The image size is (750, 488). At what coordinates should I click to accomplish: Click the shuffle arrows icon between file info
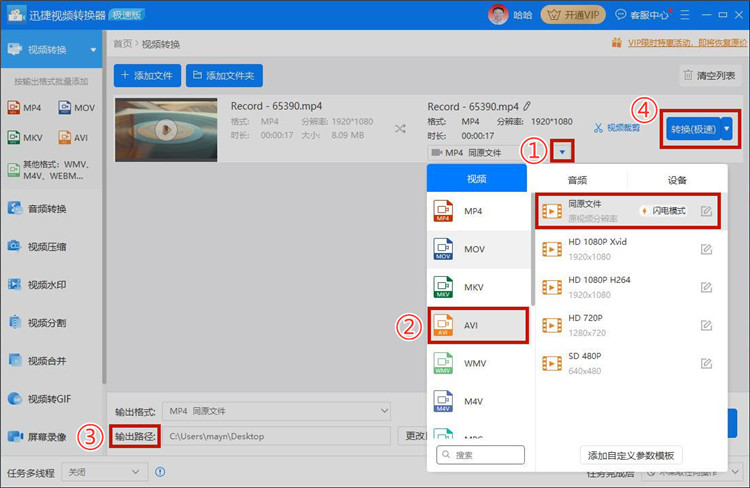pyautogui.click(x=400, y=129)
